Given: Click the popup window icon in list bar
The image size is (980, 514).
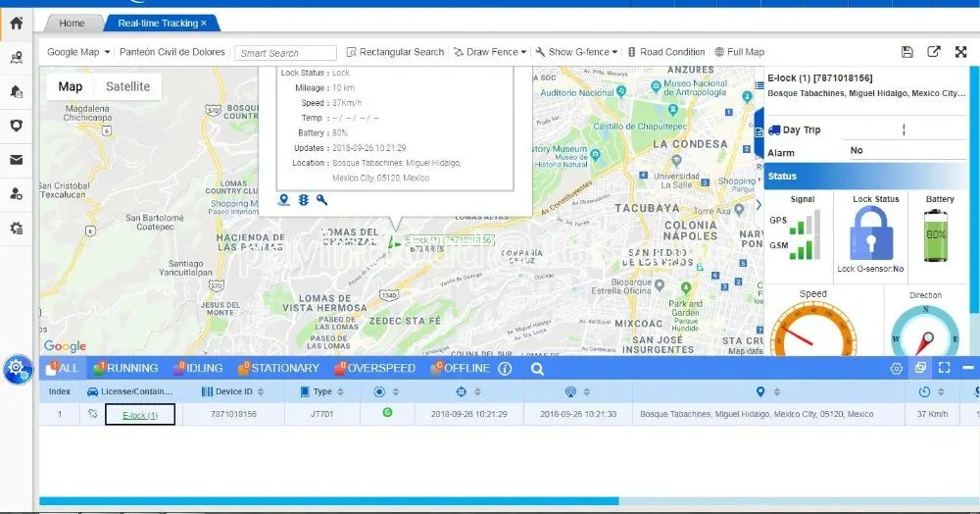Looking at the screenshot, I should pyautogui.click(x=920, y=368).
